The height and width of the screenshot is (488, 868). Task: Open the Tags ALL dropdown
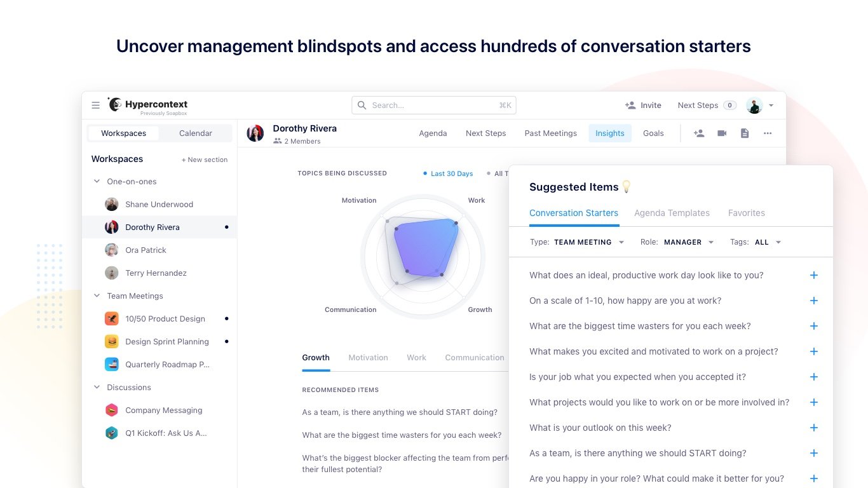click(756, 242)
